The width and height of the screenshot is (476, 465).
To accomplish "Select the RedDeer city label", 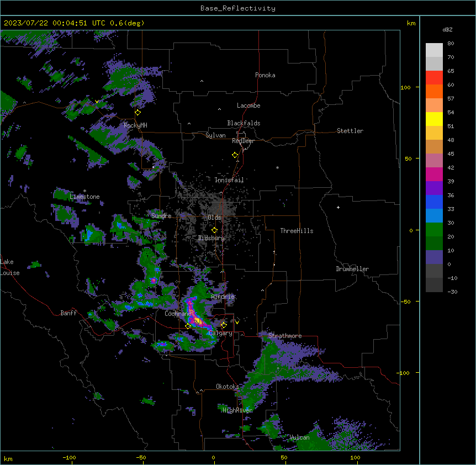I will (243, 141).
